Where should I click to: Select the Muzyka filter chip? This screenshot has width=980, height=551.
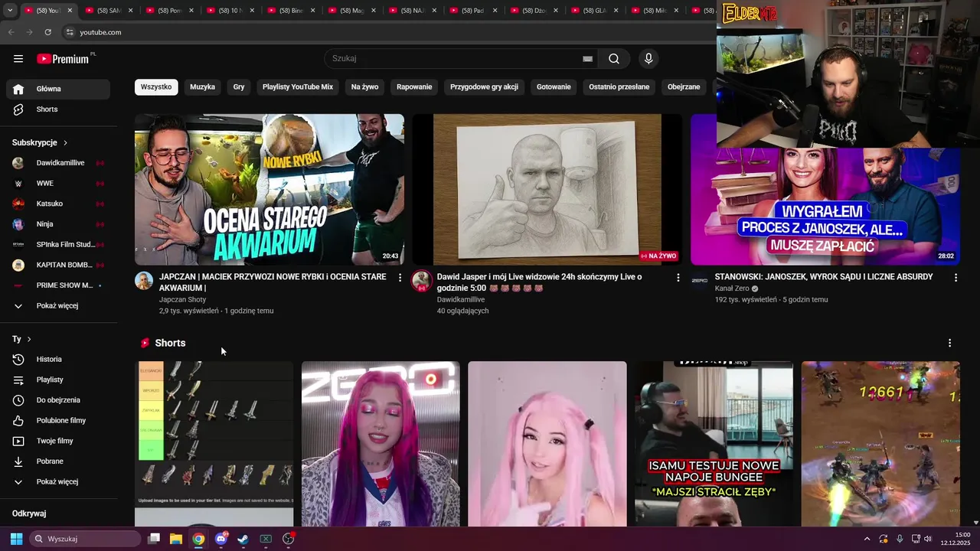202,87
